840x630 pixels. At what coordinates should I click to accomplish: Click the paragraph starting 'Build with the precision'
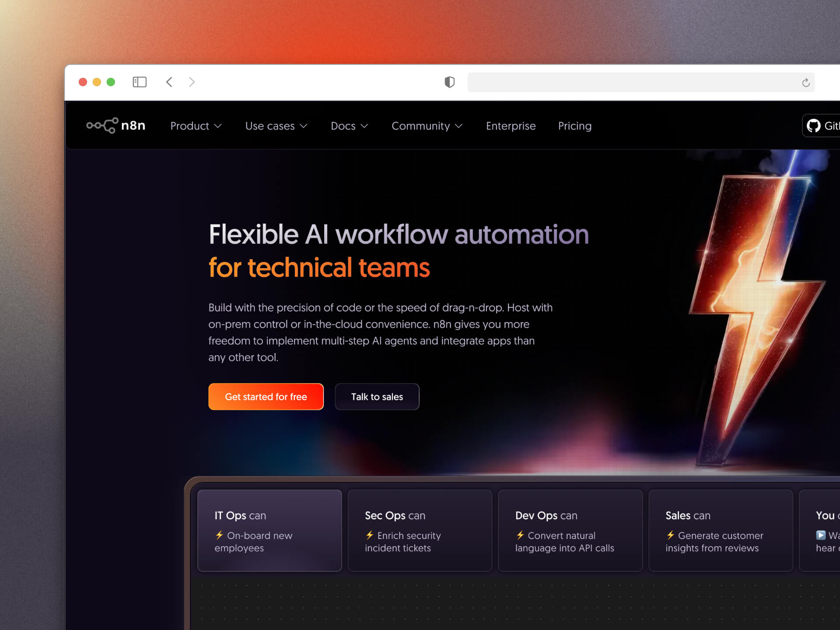click(x=381, y=332)
